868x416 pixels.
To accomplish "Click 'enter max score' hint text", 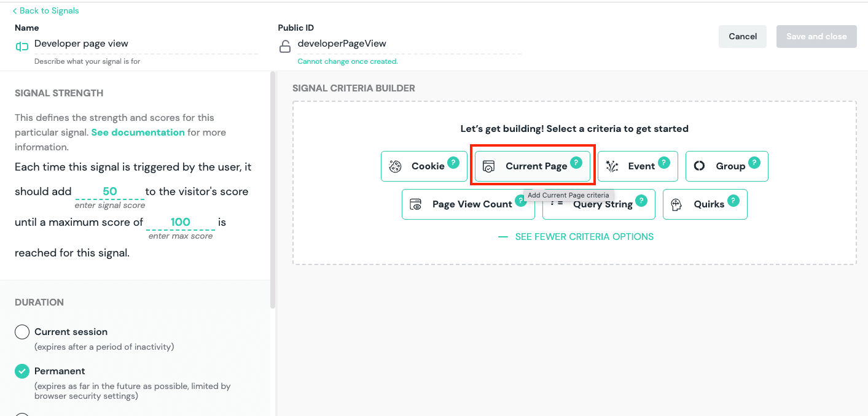I will [181, 236].
